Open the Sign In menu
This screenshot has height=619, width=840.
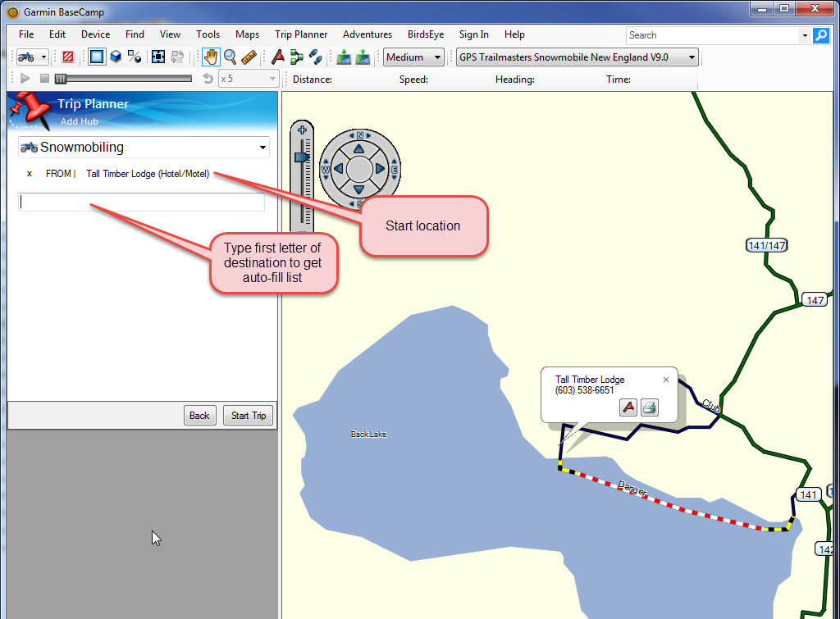click(x=473, y=34)
